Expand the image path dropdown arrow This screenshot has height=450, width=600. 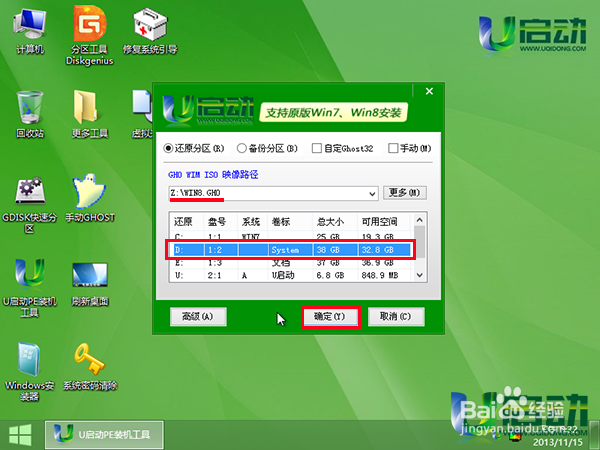[x=372, y=194]
